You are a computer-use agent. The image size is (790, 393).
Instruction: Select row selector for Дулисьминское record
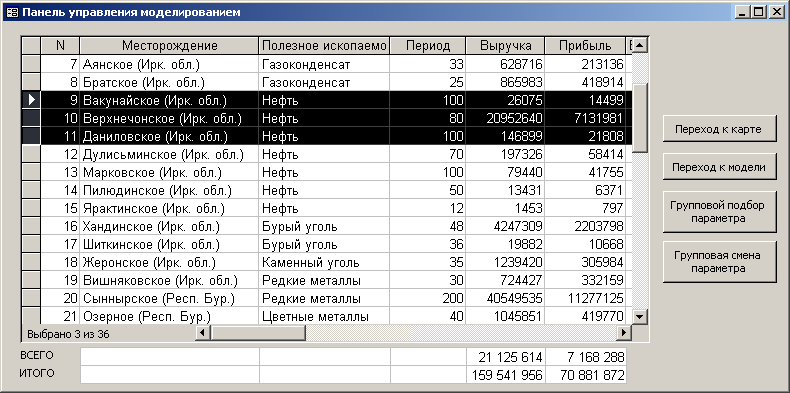[x=31, y=154]
